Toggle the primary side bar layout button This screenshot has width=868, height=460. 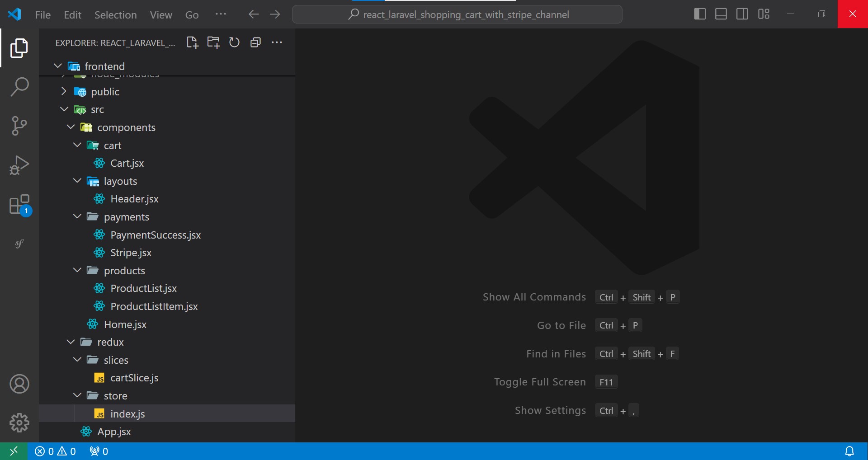pos(700,14)
